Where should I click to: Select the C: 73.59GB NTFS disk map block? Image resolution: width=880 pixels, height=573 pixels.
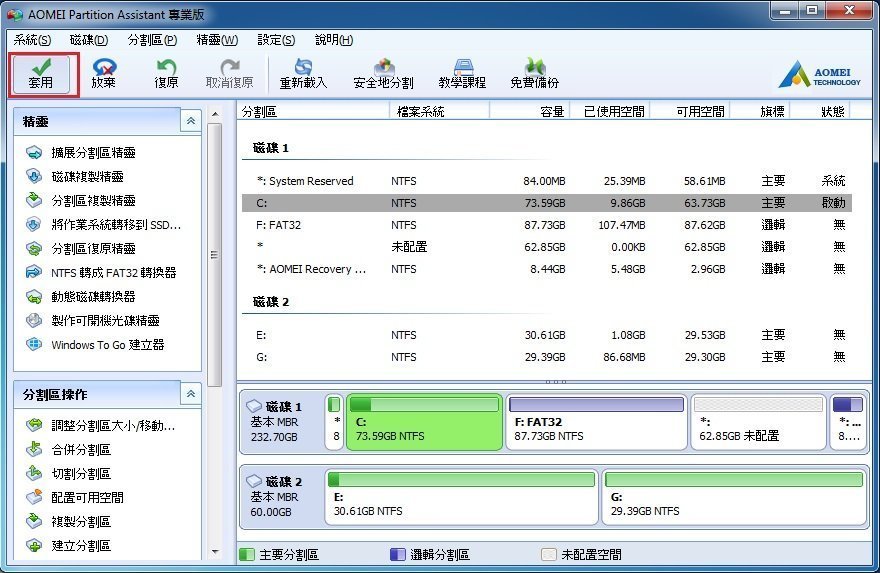pyautogui.click(x=424, y=421)
